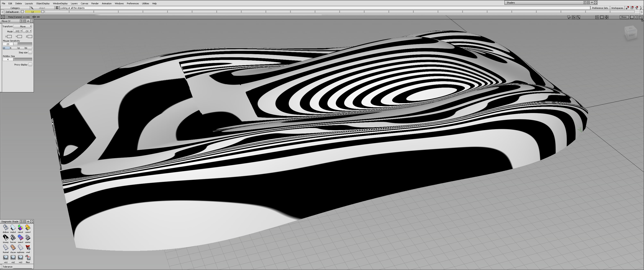Click the rancol random color shade icon
This screenshot has width=644, height=270.
click(20, 228)
